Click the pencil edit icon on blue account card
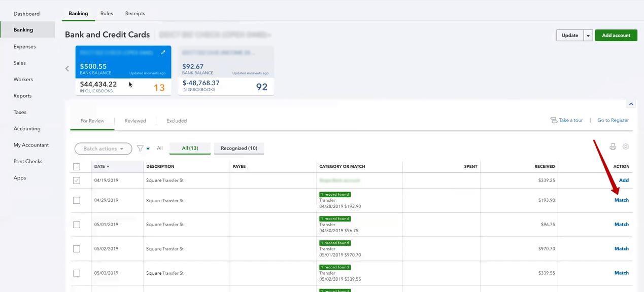 pos(163,52)
